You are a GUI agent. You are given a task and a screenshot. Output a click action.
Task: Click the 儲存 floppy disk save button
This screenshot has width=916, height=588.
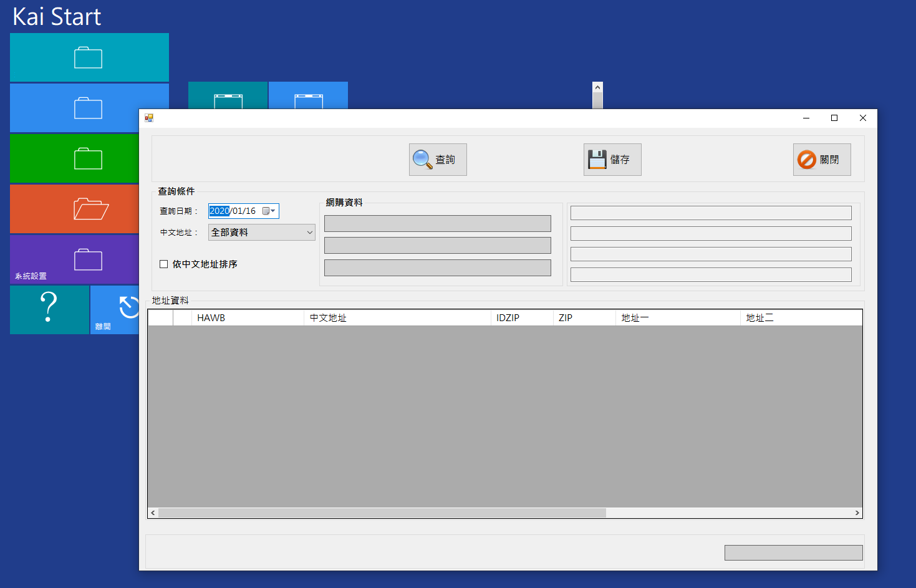612,160
